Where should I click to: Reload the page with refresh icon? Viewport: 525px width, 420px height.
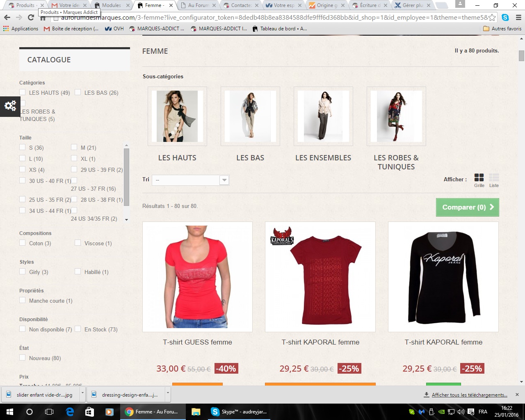click(x=31, y=18)
